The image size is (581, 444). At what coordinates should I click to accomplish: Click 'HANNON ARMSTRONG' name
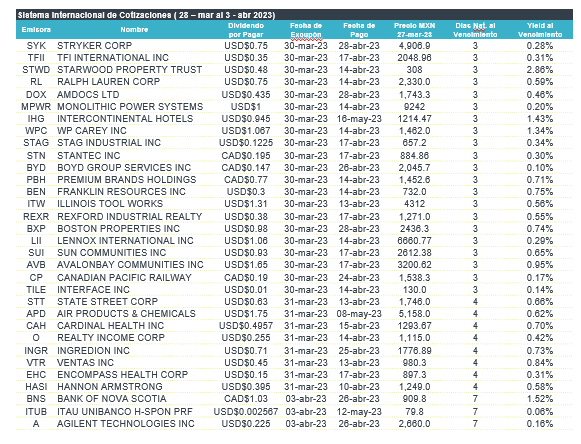click(110, 387)
